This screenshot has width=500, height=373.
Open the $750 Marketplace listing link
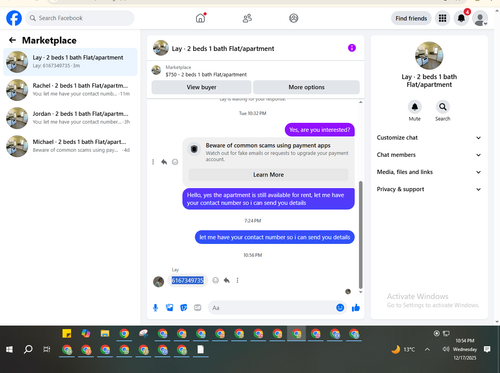206,75
